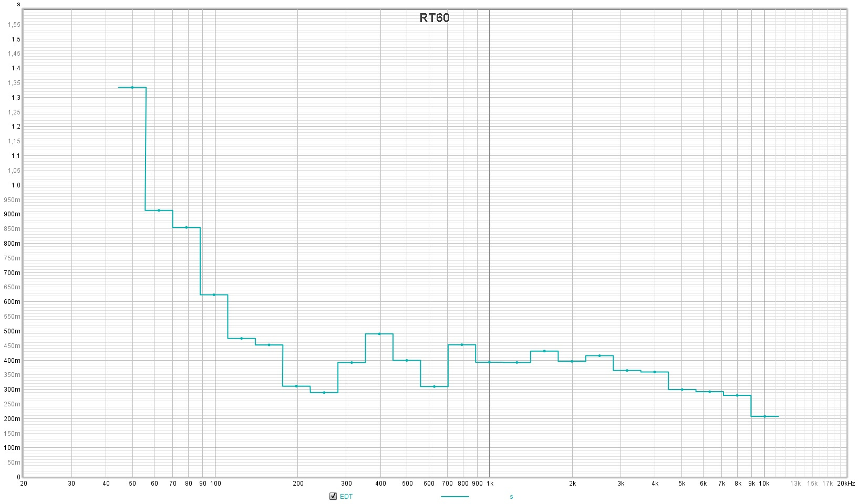Select the EDT data point at 100 Hz
858x504 pixels.
pos(214,295)
